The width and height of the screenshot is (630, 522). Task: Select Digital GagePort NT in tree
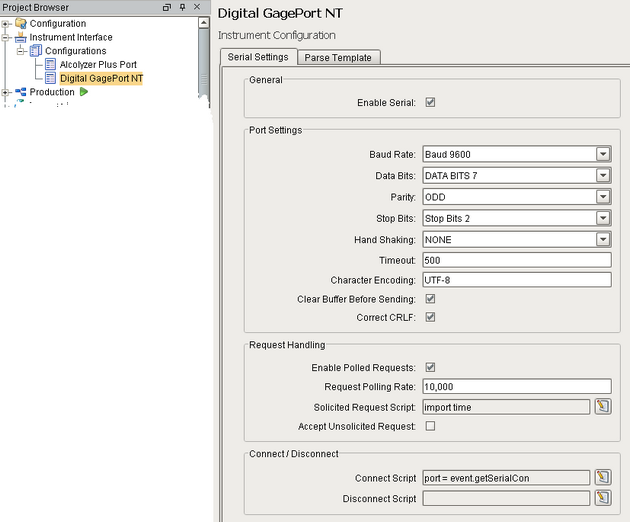(101, 78)
